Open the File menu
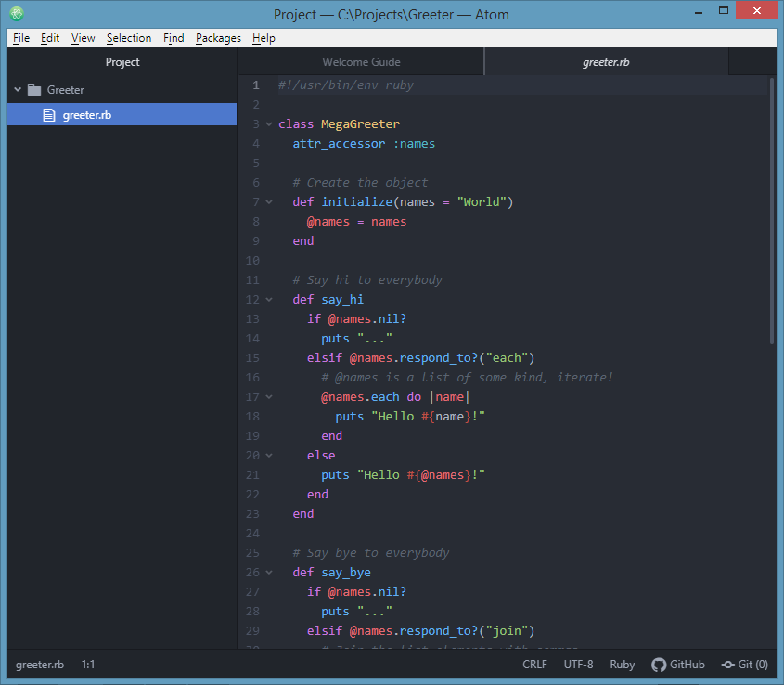This screenshot has width=784, height=685. (x=21, y=38)
